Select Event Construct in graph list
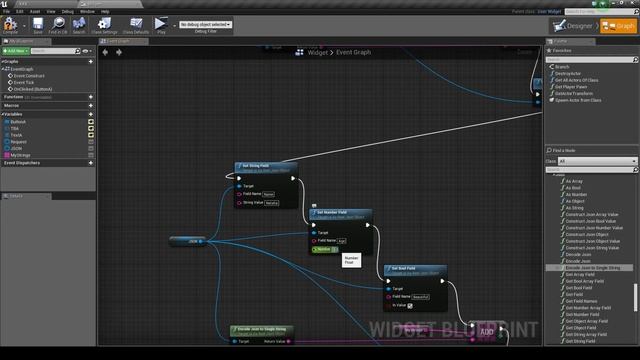 click(x=29, y=76)
